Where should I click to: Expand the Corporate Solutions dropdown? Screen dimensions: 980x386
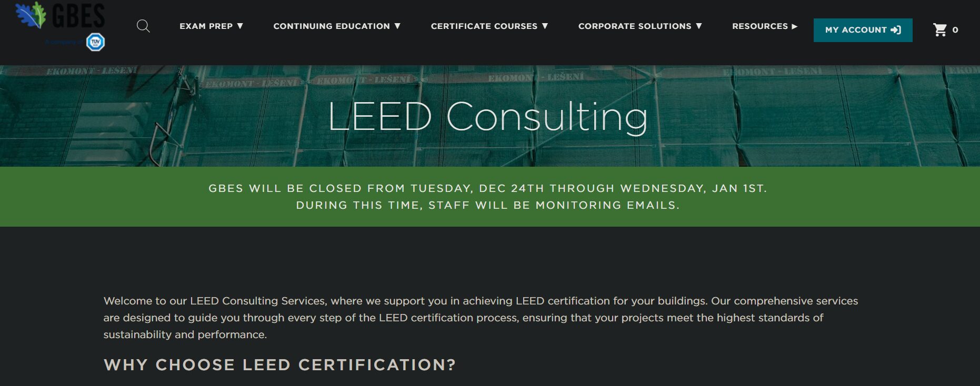(x=699, y=26)
